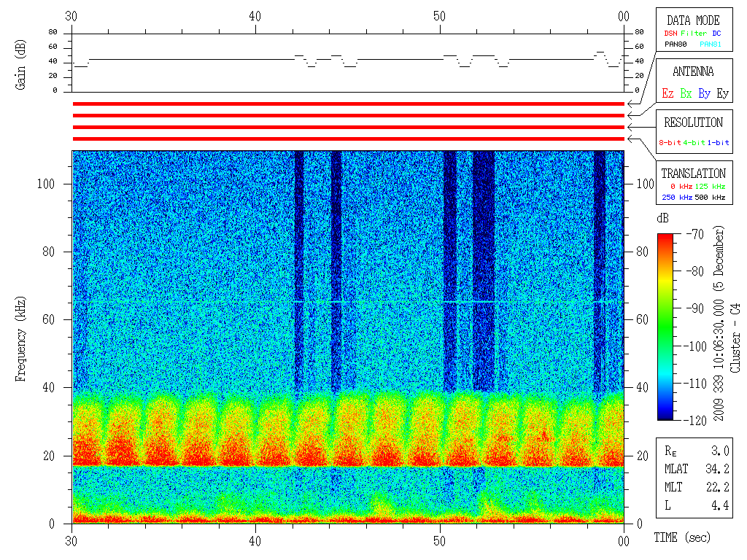Click the Cluster - C4 label
Screen dimensions: 747x560
735,338
